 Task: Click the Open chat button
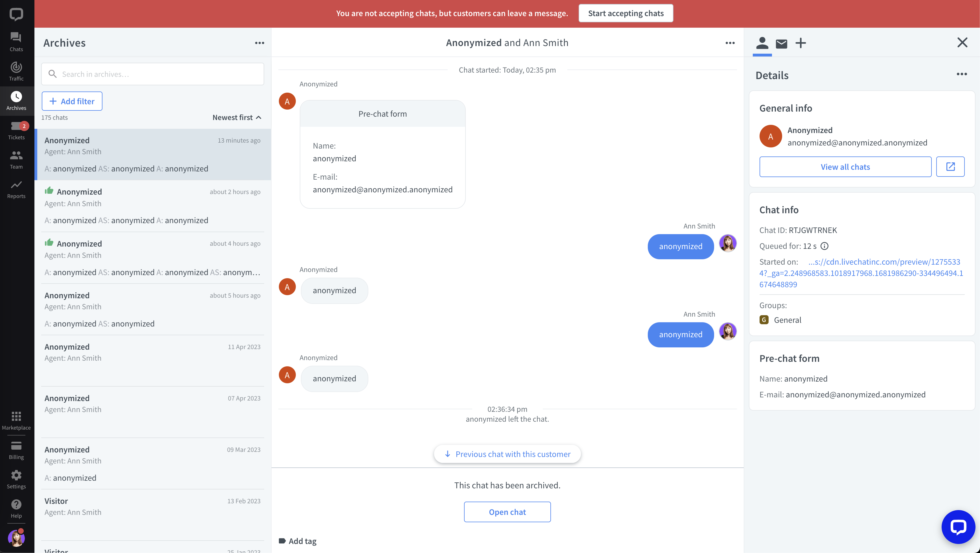click(507, 512)
